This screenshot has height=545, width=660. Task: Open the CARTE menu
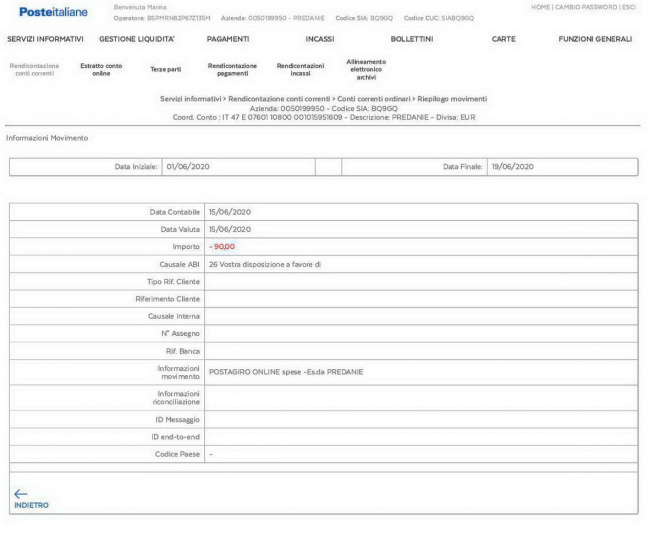point(503,39)
